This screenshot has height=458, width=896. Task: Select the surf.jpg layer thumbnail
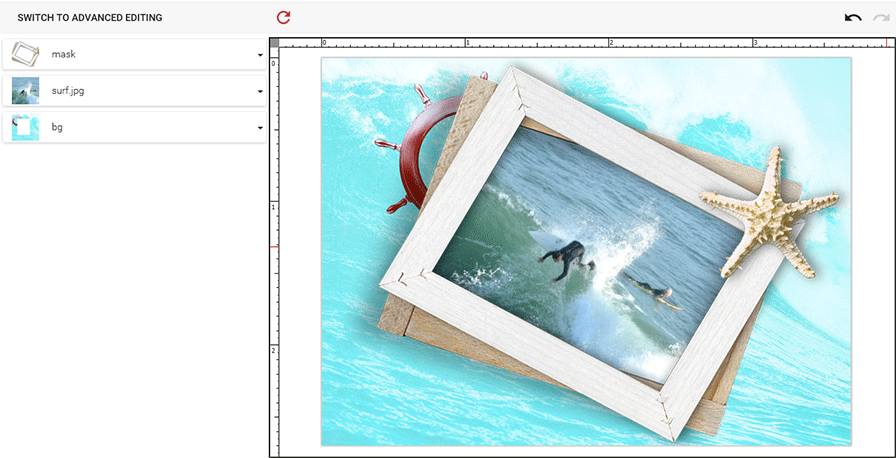pyautogui.click(x=26, y=91)
